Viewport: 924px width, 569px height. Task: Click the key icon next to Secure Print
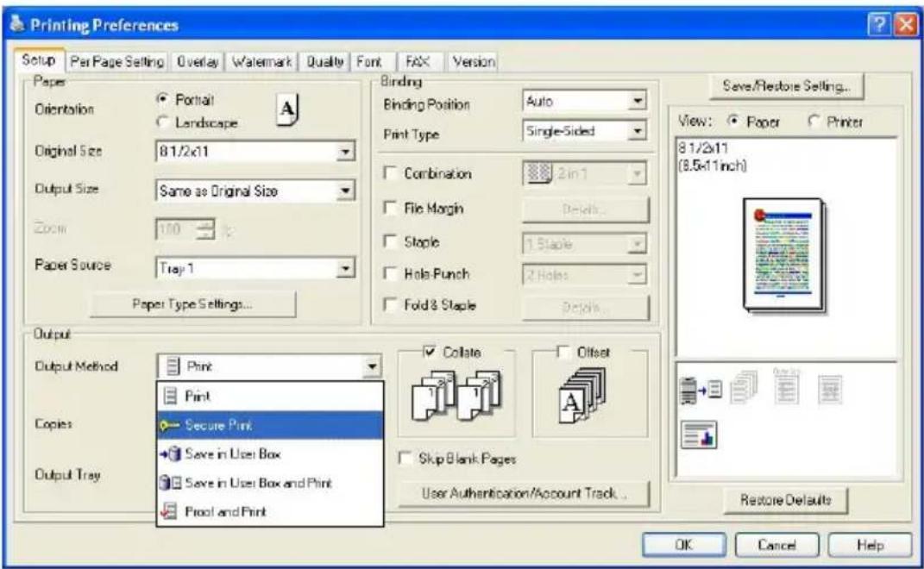[170, 425]
